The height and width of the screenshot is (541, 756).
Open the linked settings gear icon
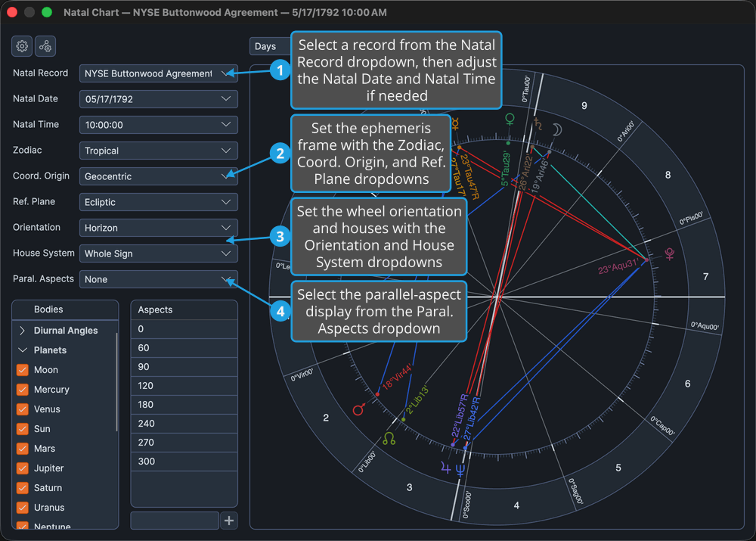coord(45,46)
